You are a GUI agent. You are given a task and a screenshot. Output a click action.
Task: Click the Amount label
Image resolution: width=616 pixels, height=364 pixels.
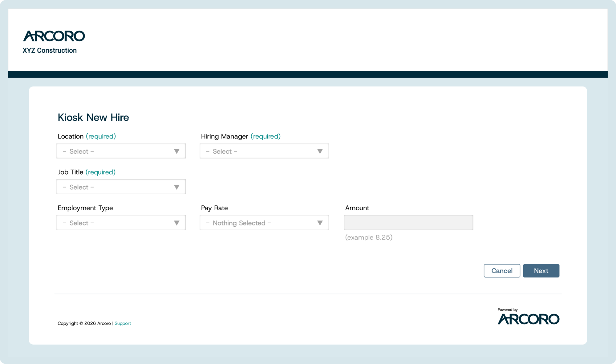click(x=357, y=208)
